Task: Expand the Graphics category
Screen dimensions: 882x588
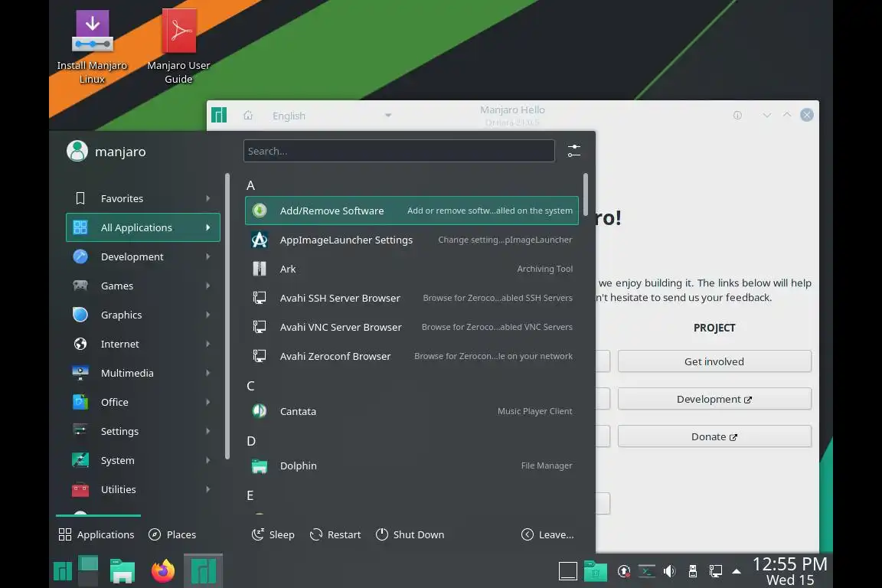Action: (x=143, y=315)
